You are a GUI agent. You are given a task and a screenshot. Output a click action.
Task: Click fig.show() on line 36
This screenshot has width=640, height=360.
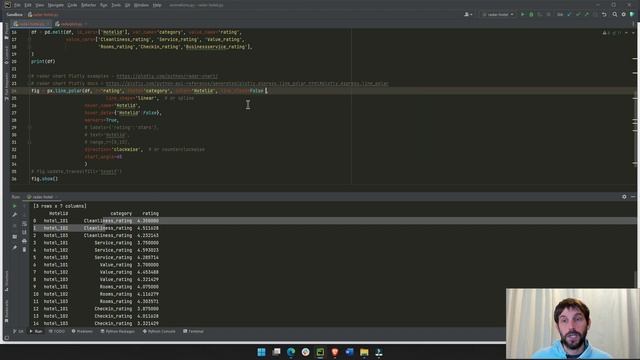click(44, 179)
